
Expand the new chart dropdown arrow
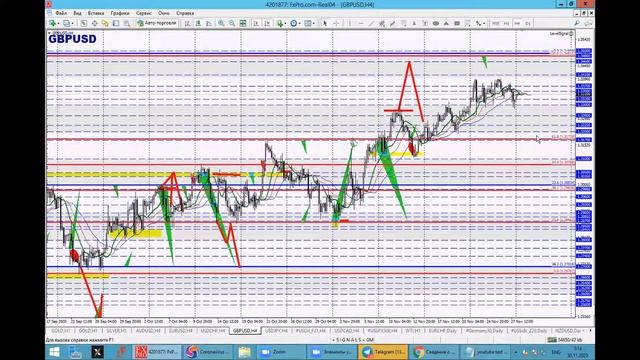click(58, 23)
